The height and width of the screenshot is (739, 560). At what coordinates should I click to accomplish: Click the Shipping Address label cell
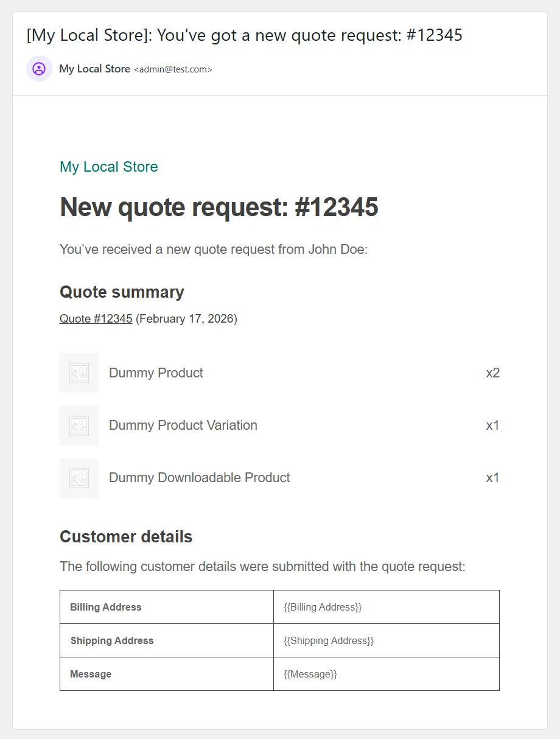point(112,640)
